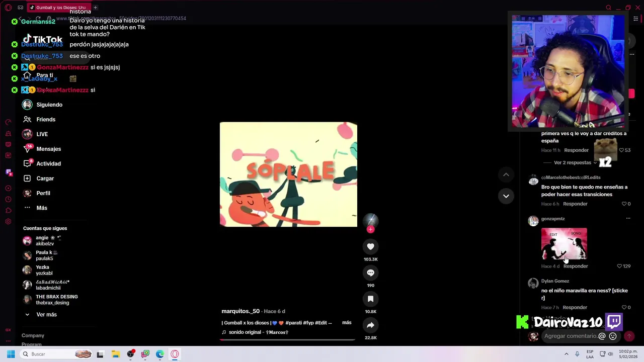Image resolution: width=644 pixels, height=362 pixels.
Task: Open Company footer link
Action: (33, 335)
